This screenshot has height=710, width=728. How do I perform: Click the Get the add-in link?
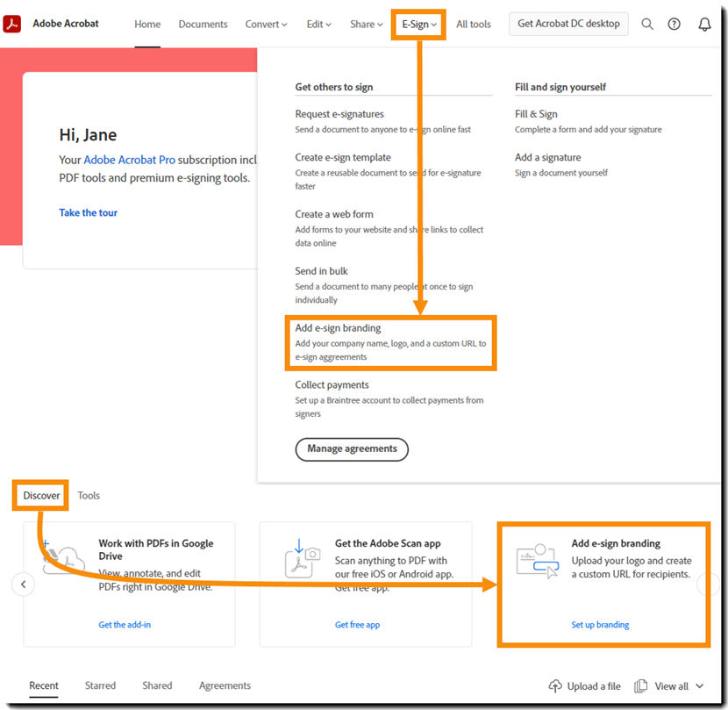click(x=125, y=625)
